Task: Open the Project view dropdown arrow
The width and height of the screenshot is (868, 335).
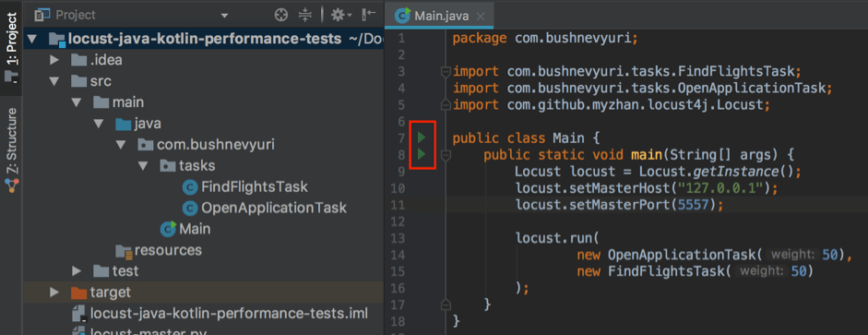Action: [224, 16]
